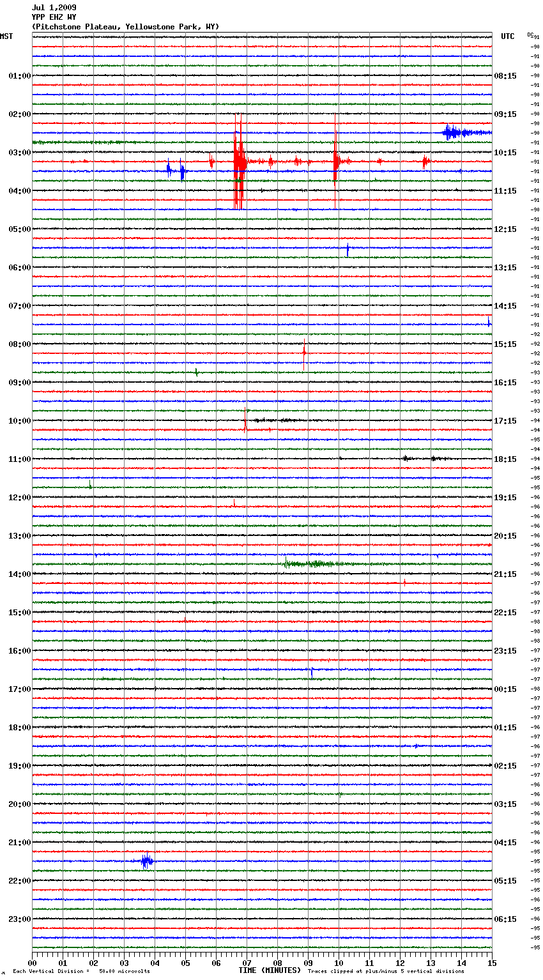
Task: Select the "04:15" UTC row label
Action: pos(505,842)
